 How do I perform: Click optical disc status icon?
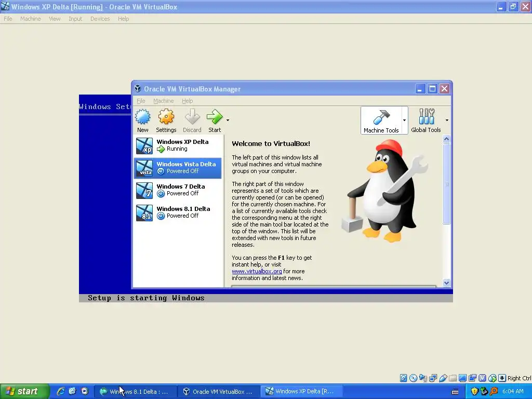[413, 378]
